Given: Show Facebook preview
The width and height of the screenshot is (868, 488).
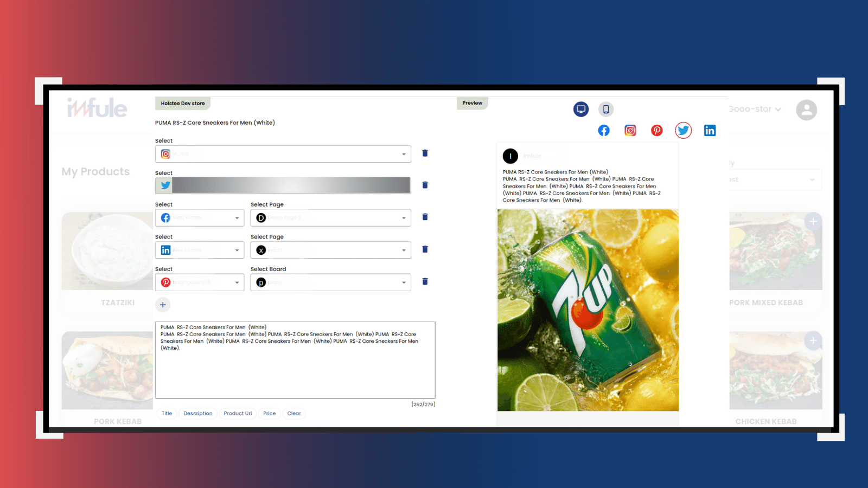Looking at the screenshot, I should (604, 130).
